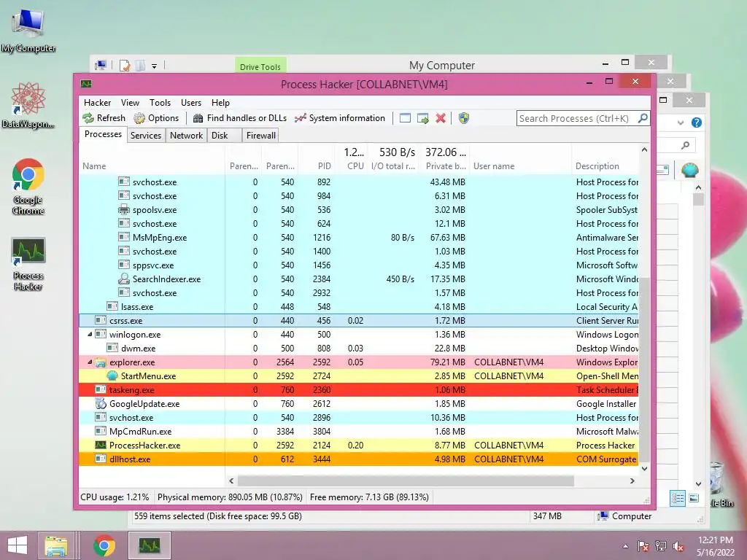The width and height of the screenshot is (747, 560).
Task: Click the find window toolbar icon
Action: 405,118
